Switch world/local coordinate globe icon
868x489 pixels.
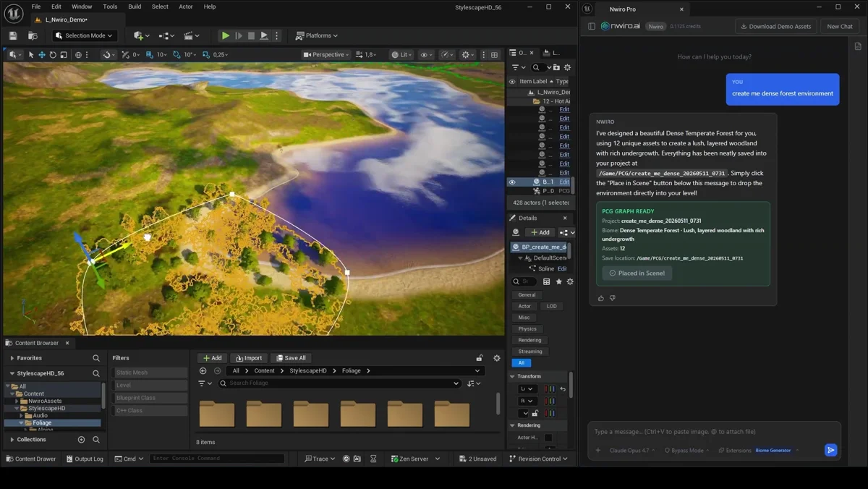79,55
